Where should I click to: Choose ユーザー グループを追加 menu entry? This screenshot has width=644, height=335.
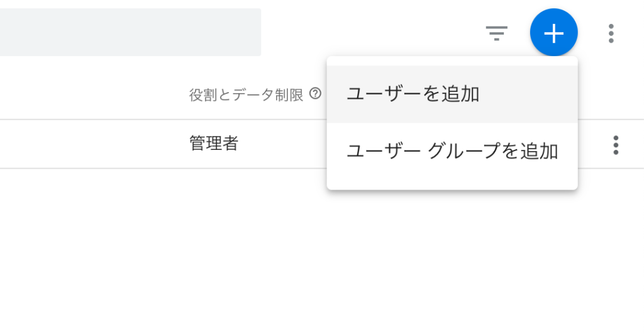click(452, 151)
